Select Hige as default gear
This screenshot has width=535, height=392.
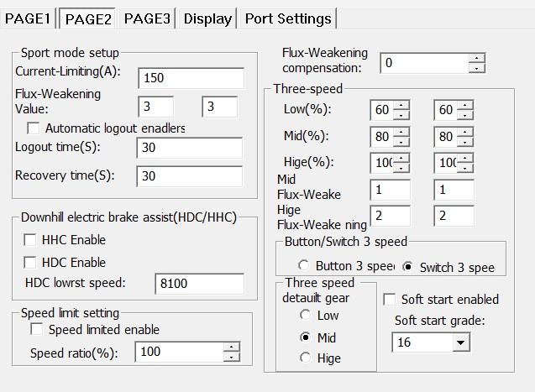(x=307, y=358)
